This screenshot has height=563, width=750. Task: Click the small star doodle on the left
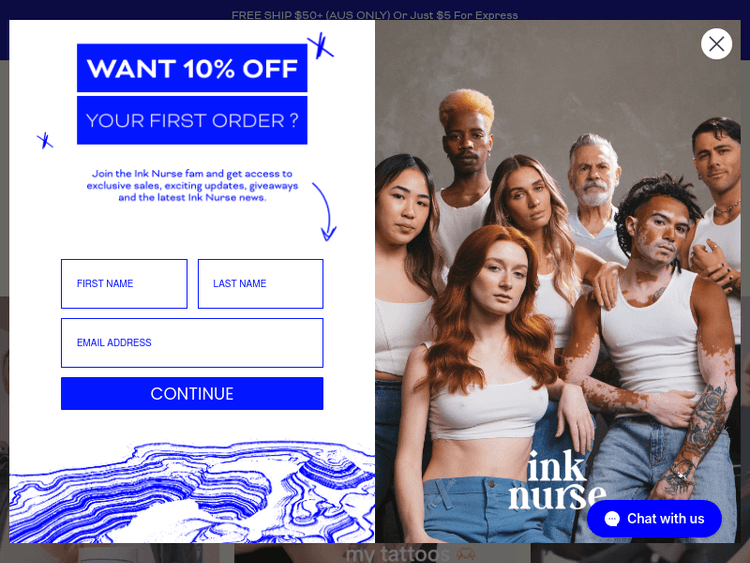[45, 140]
